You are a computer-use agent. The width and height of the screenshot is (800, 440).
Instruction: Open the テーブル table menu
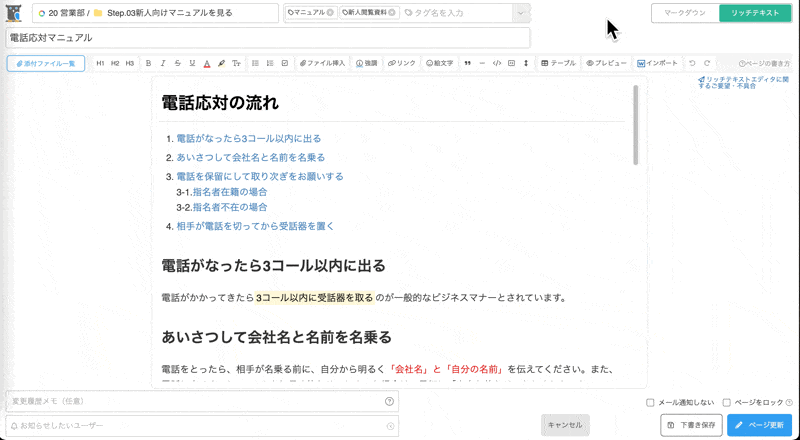pos(558,63)
